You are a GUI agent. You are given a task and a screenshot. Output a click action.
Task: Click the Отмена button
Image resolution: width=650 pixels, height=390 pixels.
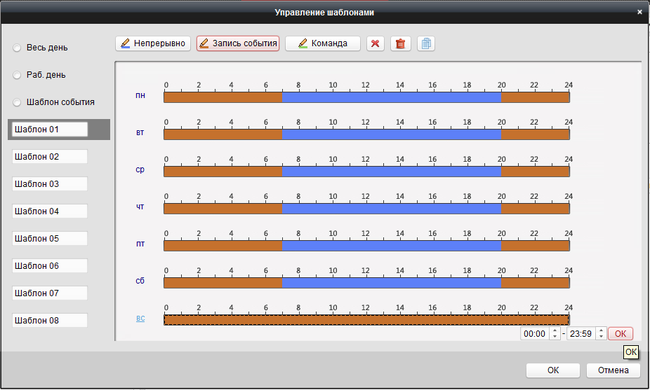(613, 370)
